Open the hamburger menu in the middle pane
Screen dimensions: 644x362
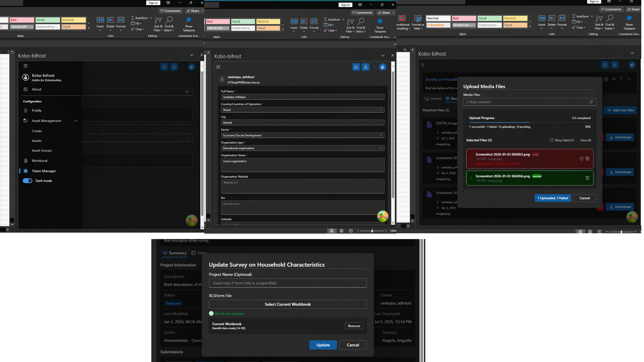pos(218,67)
